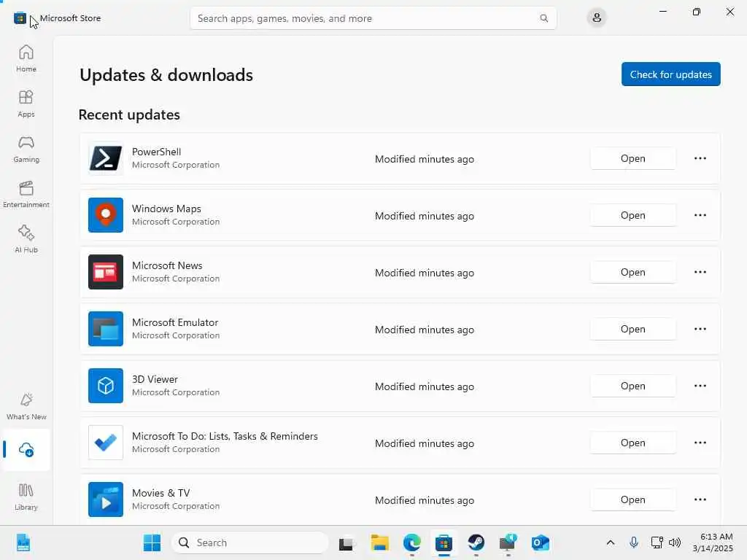Click the Task View icon on taskbar
The width and height of the screenshot is (747, 560).
click(x=346, y=542)
